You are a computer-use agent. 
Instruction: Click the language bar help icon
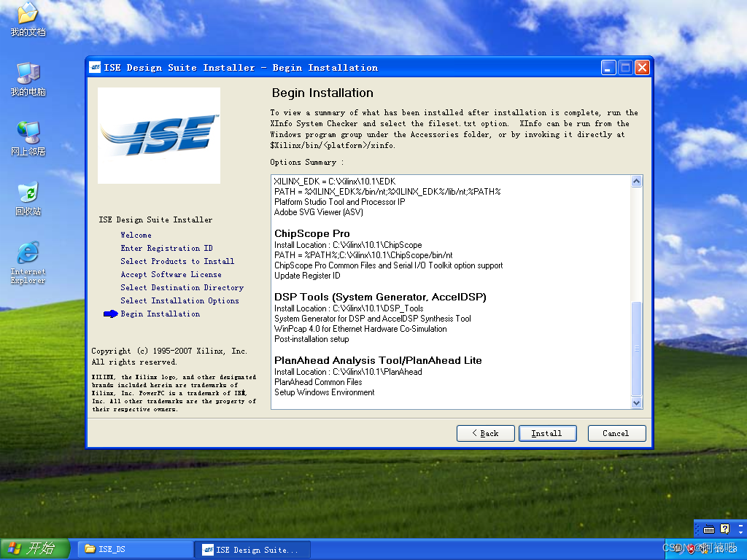(x=724, y=529)
